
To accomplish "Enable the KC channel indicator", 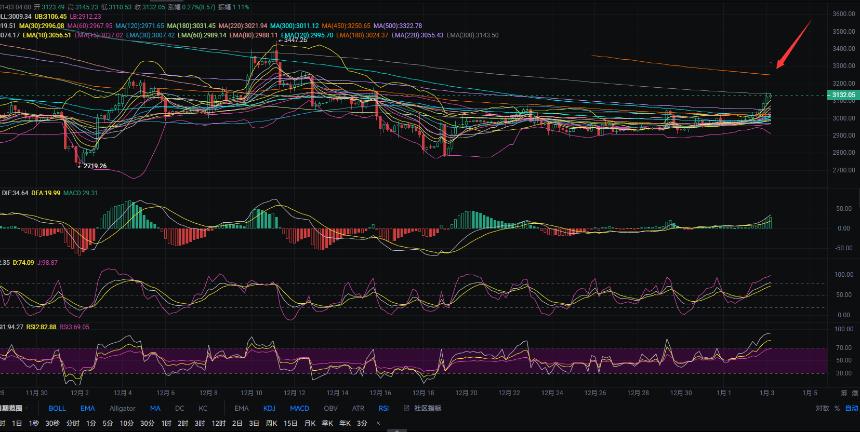I will [x=203, y=408].
